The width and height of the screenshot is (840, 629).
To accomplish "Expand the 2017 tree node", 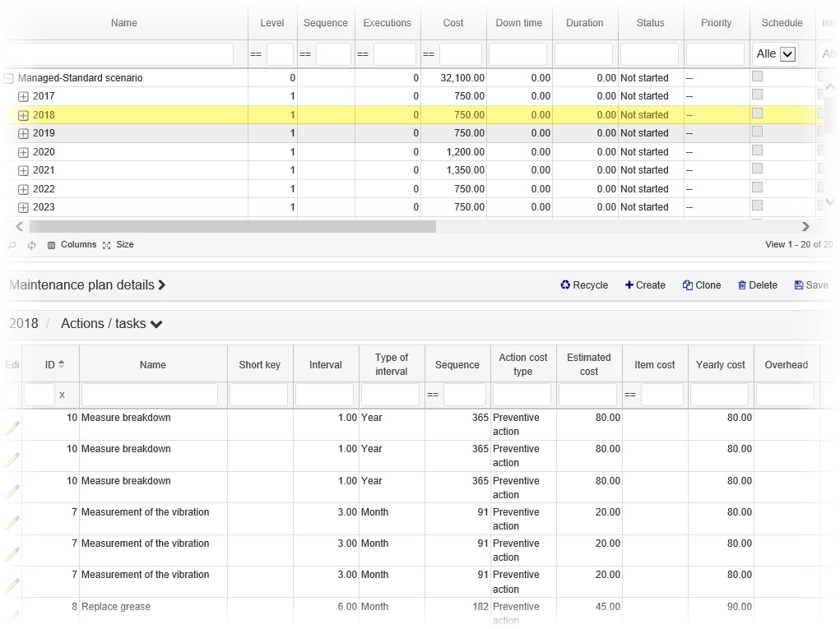I will pos(23,97).
